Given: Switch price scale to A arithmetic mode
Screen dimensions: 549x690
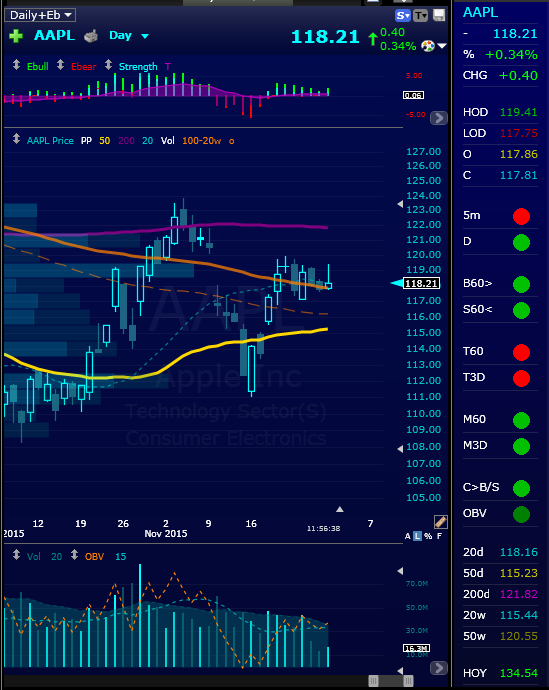Looking at the screenshot, I should 407,536.
